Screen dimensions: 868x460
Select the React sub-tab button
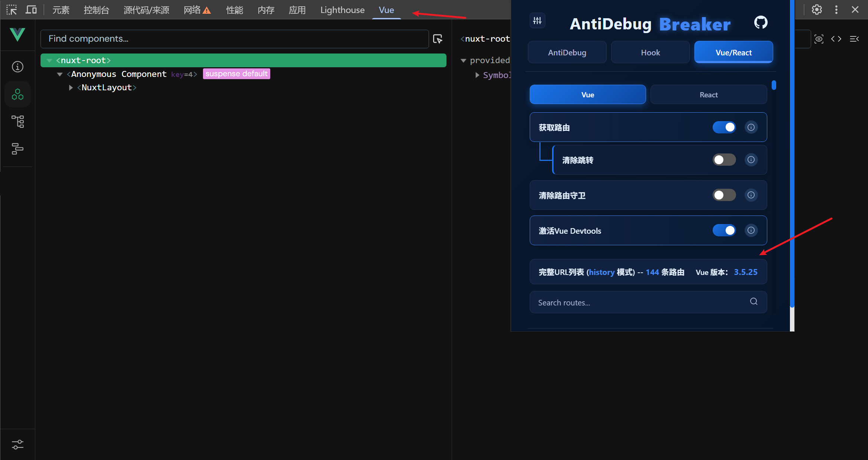click(709, 95)
